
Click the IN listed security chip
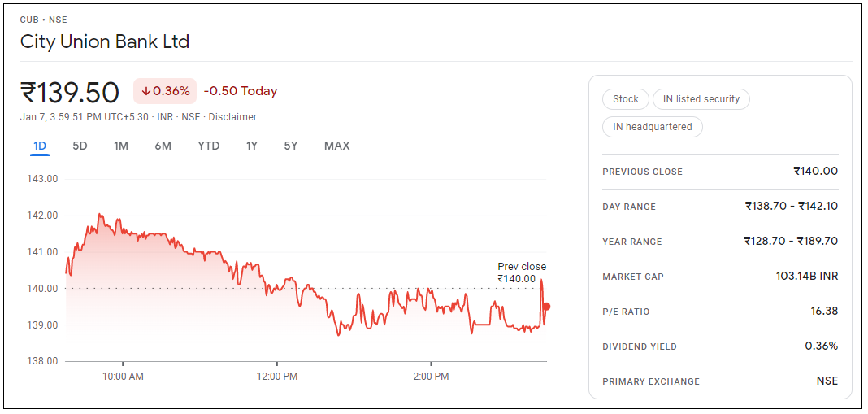(701, 99)
